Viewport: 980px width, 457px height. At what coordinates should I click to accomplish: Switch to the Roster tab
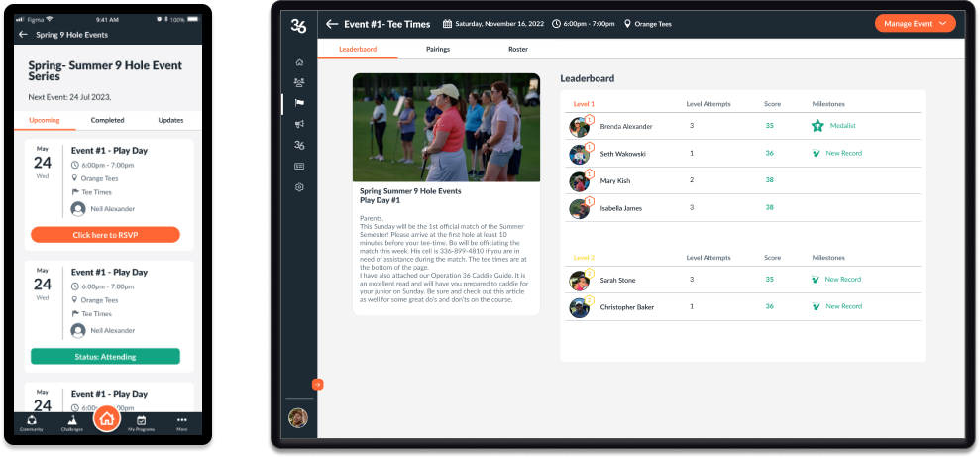pyautogui.click(x=518, y=49)
